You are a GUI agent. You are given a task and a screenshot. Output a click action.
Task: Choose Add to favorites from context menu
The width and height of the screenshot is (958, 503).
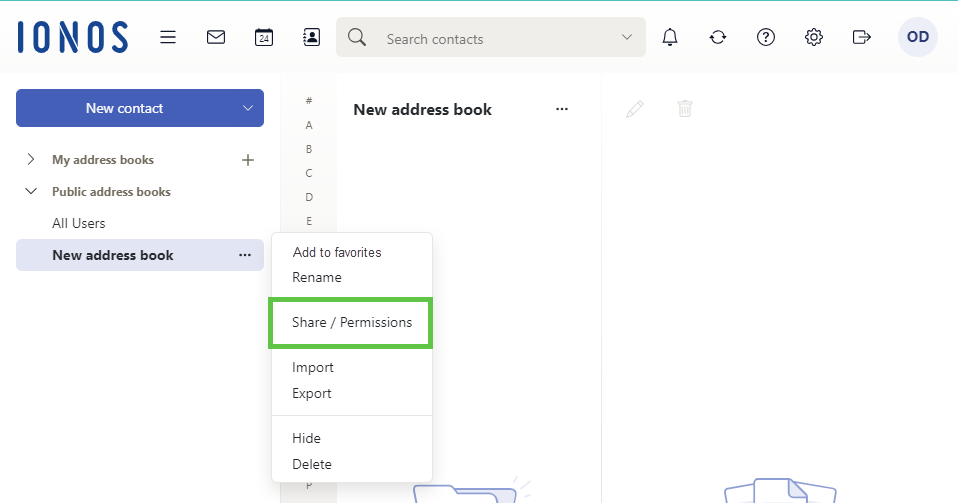[336, 252]
